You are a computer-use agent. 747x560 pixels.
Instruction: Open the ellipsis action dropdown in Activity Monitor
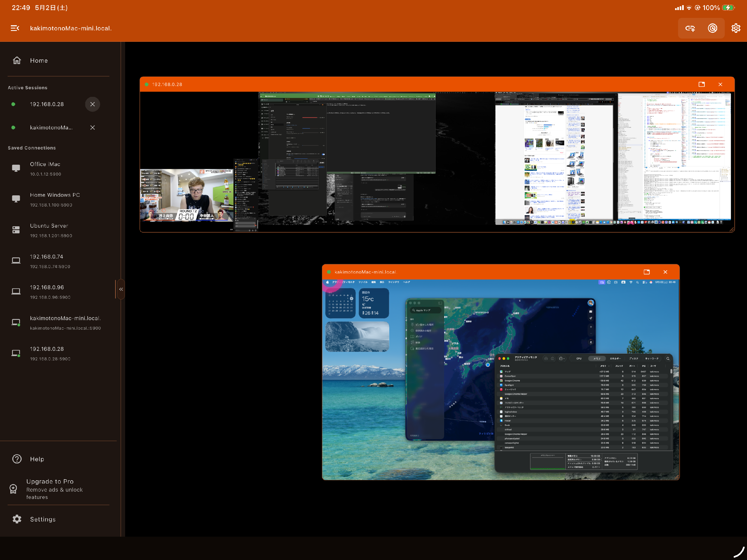[x=562, y=358]
